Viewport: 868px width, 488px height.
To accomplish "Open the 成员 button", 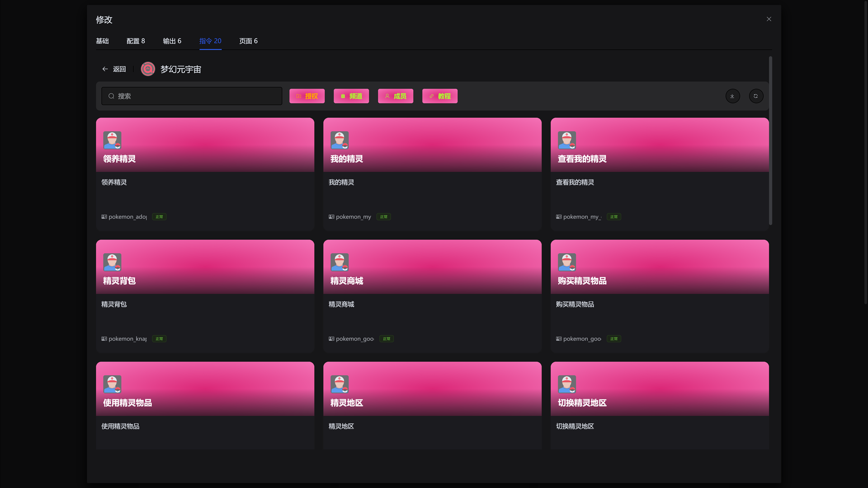I will coord(396,96).
